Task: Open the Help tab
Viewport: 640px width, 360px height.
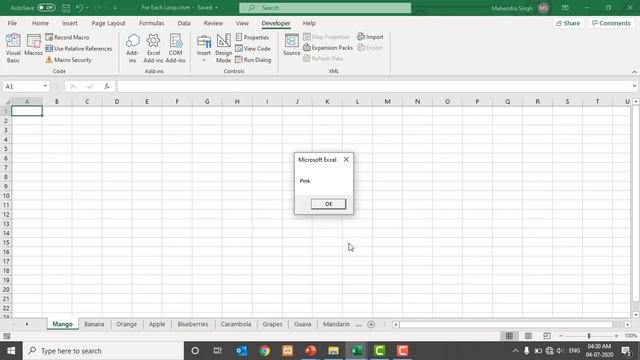Action: click(x=309, y=23)
